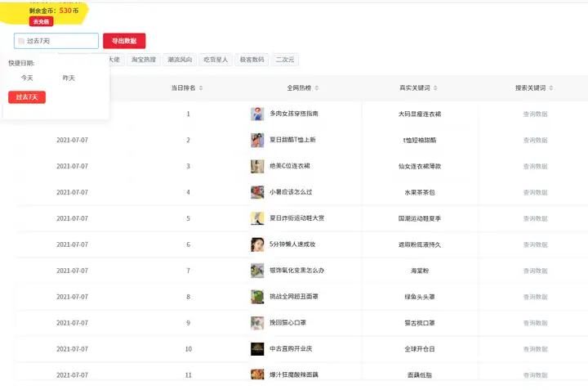
Task: Click the 导出数据 export button
Action: click(124, 41)
